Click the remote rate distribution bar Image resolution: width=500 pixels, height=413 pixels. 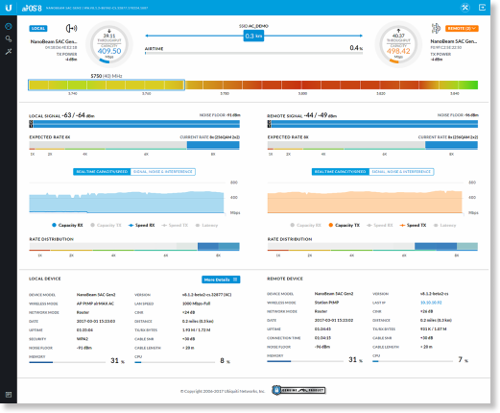[x=373, y=247]
